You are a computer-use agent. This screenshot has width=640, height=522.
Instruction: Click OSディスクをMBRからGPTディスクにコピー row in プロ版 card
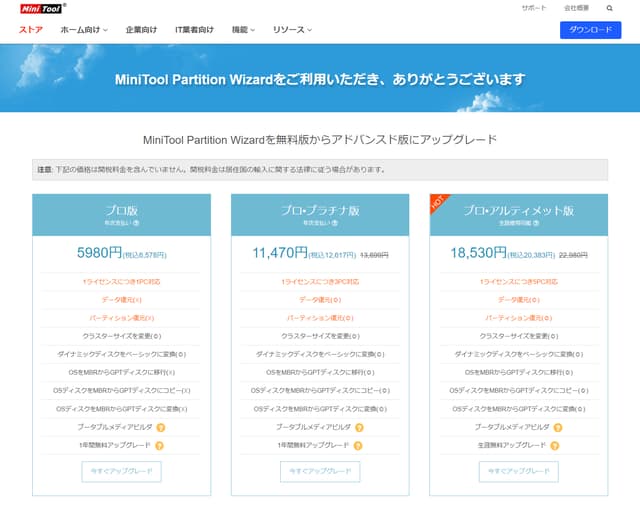[x=122, y=391]
